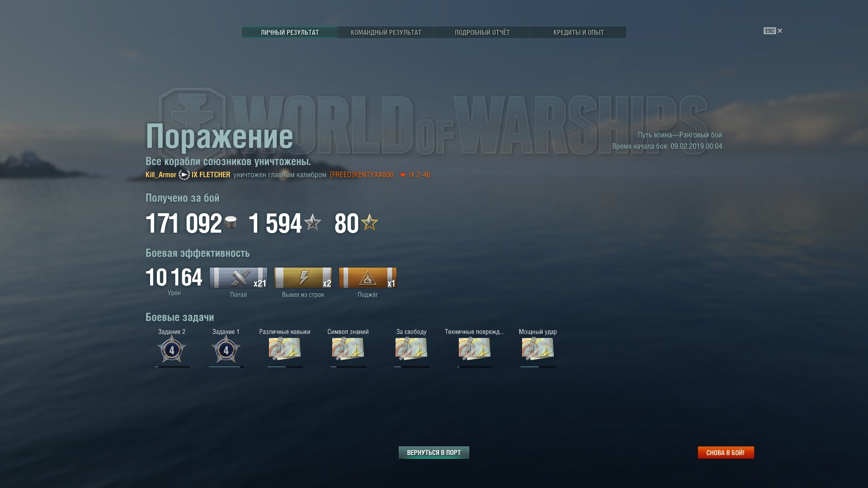Open the Мощный удар mission icon
868x488 pixels.
pyautogui.click(x=538, y=349)
